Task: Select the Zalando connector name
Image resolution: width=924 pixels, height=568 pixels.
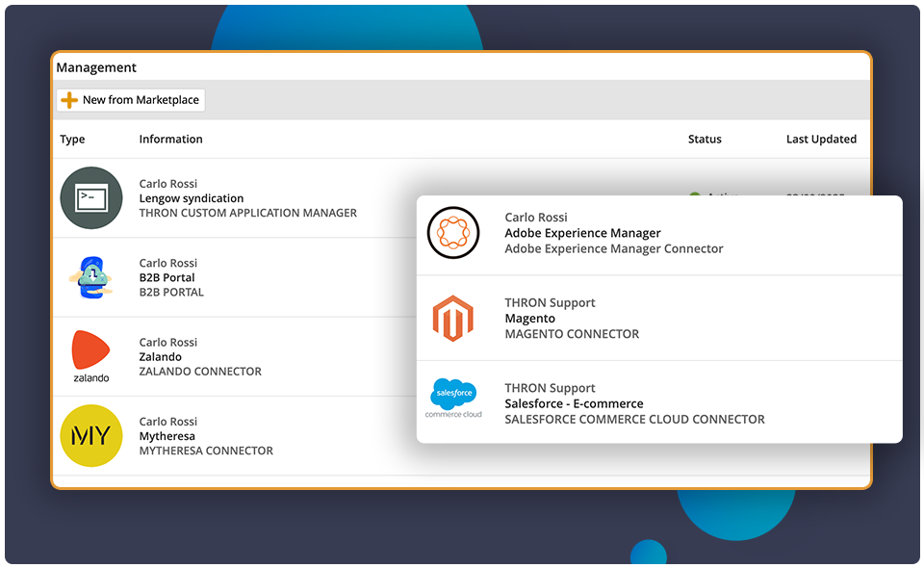Action: tap(161, 356)
